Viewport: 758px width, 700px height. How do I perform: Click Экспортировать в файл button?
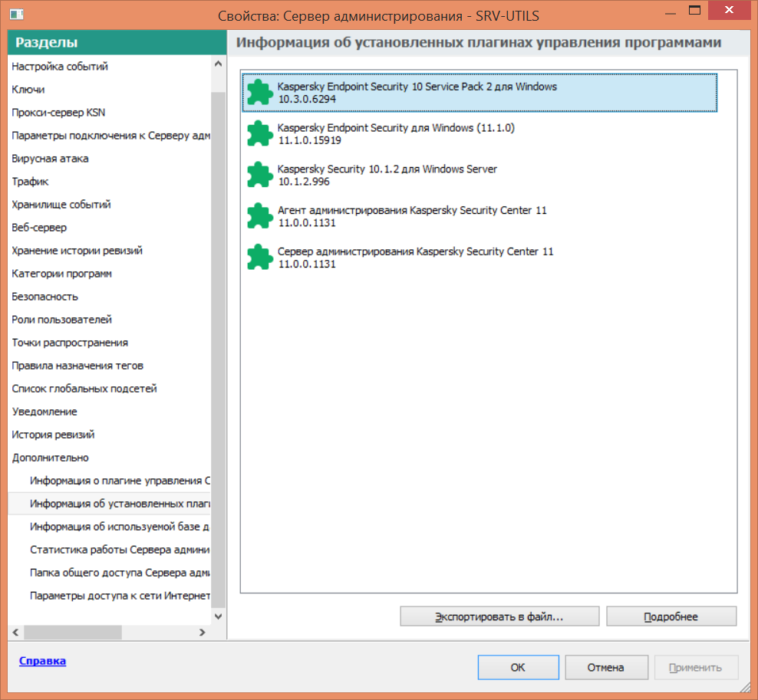(499, 616)
